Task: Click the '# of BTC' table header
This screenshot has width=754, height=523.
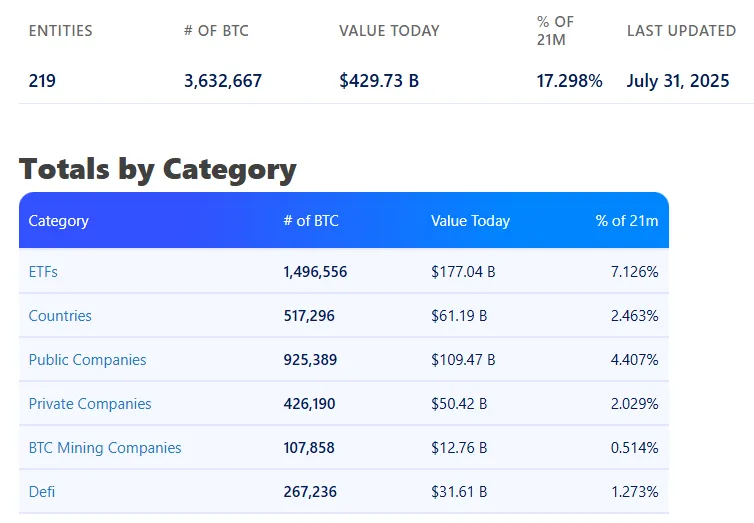Action: (311, 221)
